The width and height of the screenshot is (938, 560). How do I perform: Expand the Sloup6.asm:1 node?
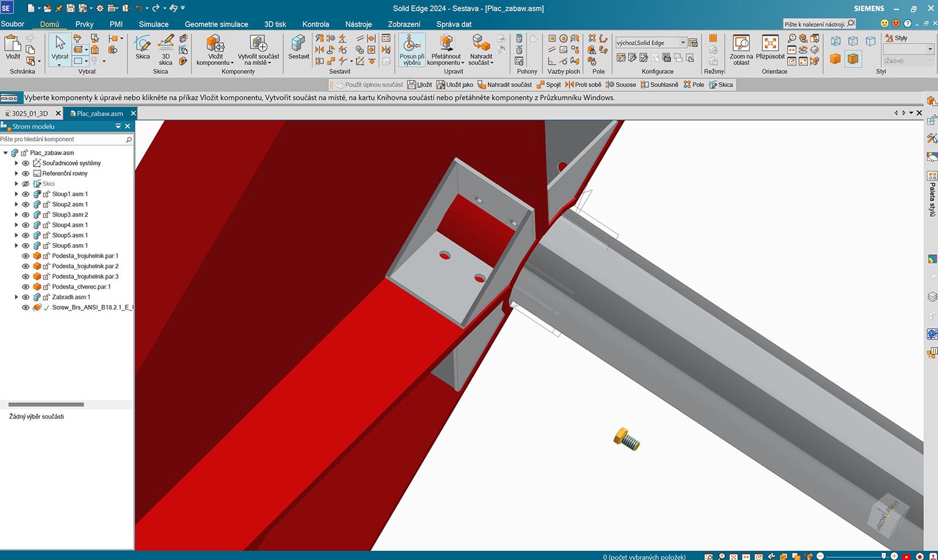[x=16, y=245]
